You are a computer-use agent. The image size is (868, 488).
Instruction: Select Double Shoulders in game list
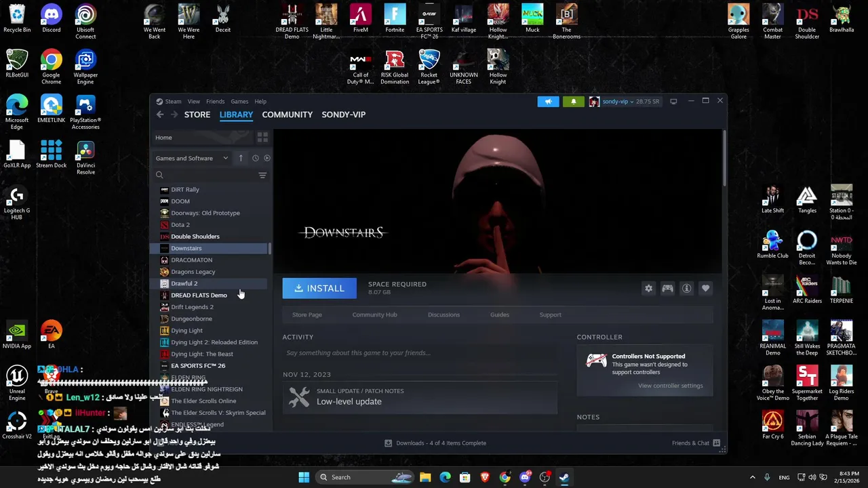pyautogui.click(x=195, y=237)
